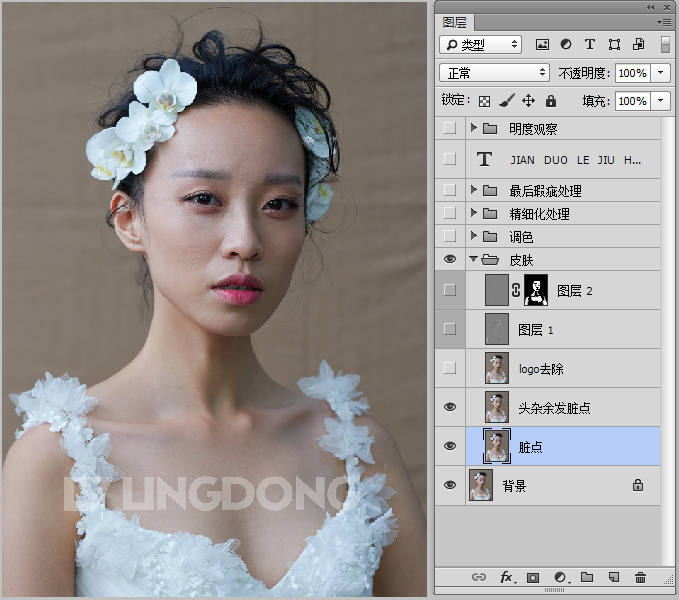The width and height of the screenshot is (679, 600).
Task: Click the lock transparent pixels icon
Action: pyautogui.click(x=485, y=101)
